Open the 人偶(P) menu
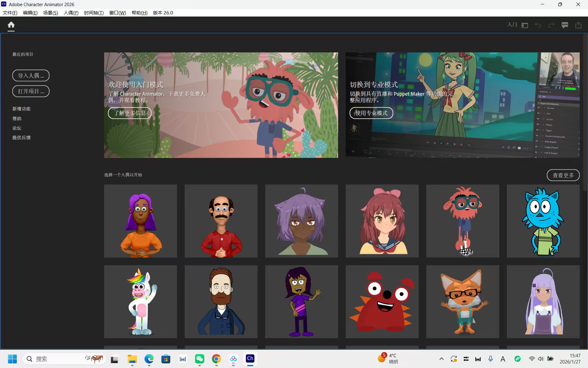588x368 pixels. pos(71,13)
